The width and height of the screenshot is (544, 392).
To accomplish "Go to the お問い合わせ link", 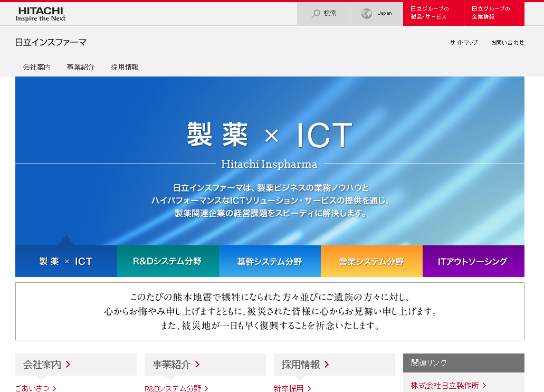I will 508,42.
